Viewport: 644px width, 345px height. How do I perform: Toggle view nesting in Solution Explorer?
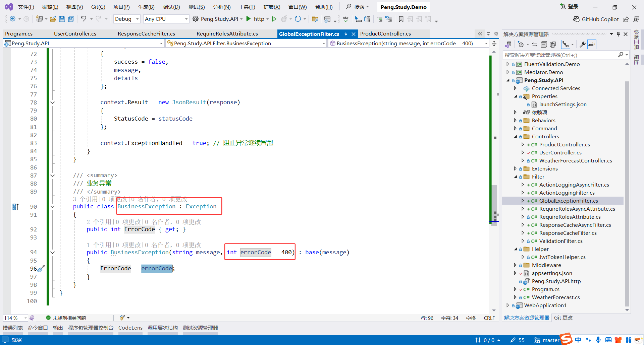pos(566,45)
